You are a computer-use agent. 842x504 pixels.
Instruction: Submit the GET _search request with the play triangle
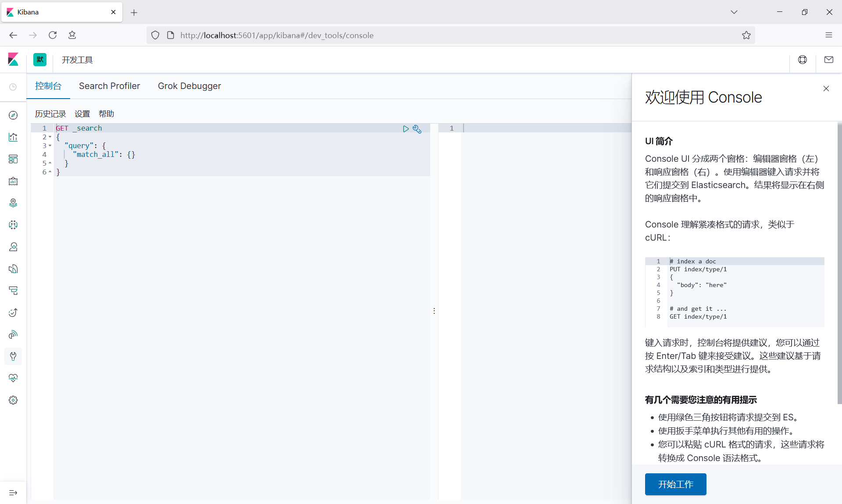[x=406, y=129]
